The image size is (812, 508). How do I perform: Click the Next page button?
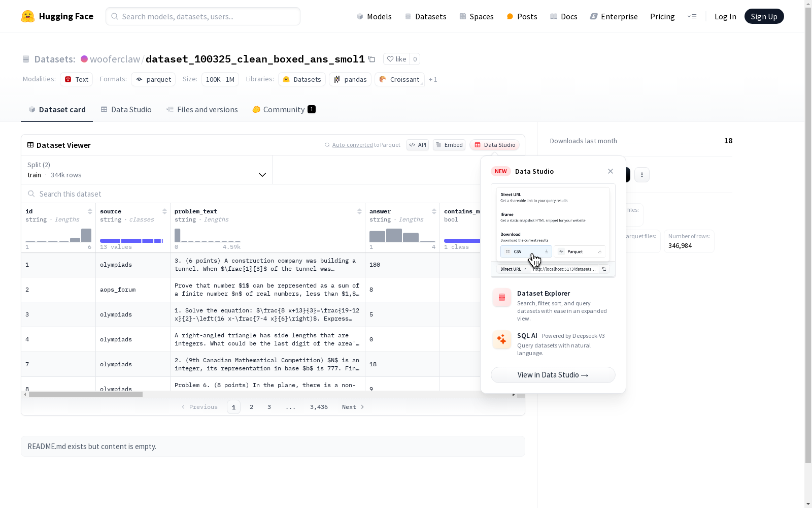tap(353, 407)
